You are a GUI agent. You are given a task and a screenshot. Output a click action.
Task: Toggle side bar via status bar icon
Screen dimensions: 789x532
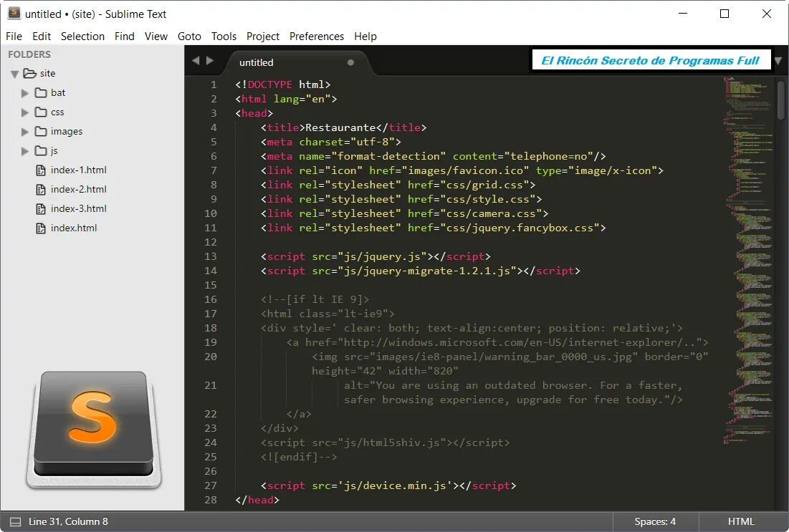click(x=16, y=521)
